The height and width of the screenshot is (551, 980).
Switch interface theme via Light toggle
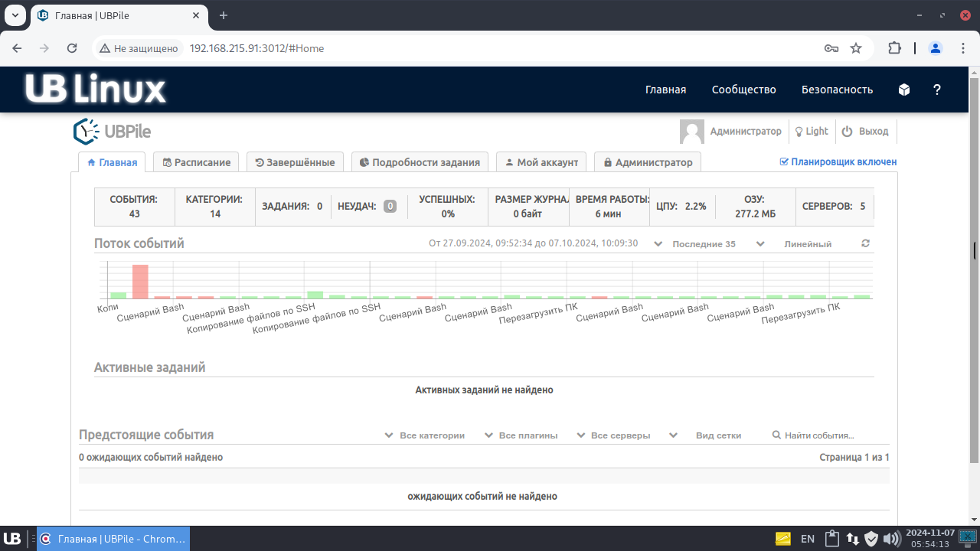(812, 131)
